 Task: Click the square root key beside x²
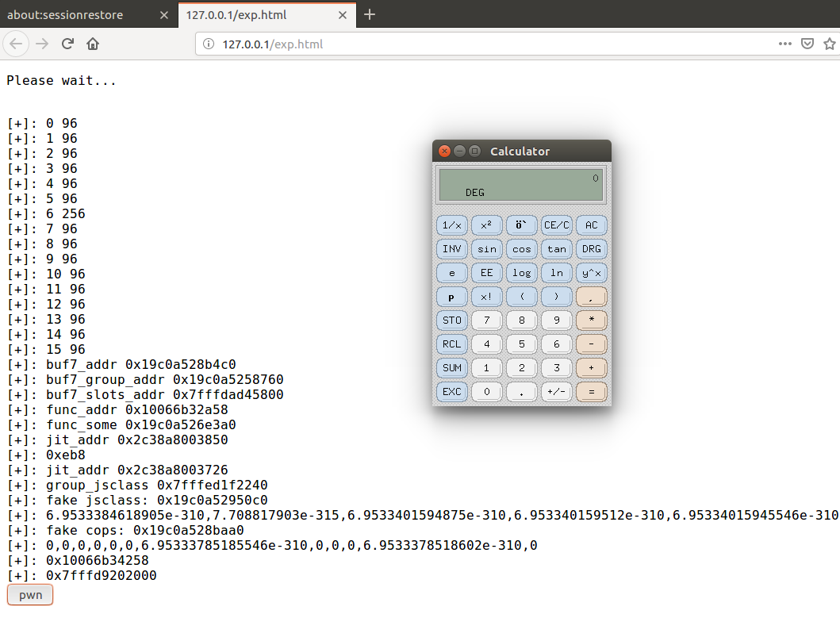(521, 225)
